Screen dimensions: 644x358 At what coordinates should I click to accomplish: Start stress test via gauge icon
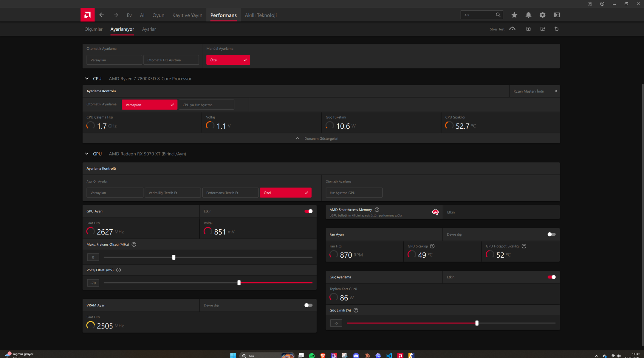point(512,29)
